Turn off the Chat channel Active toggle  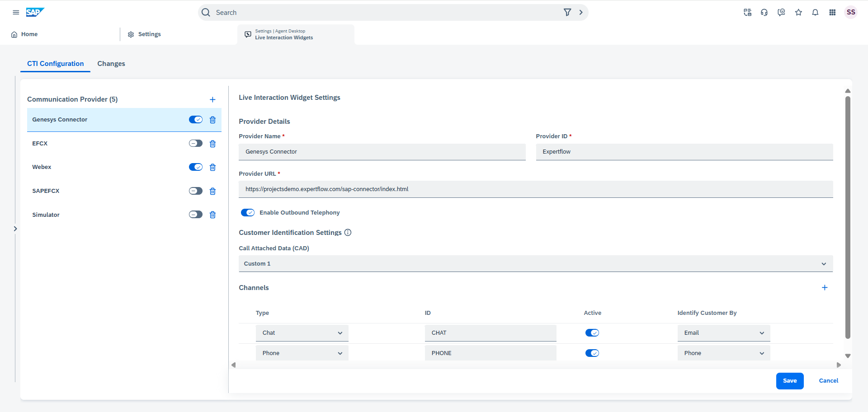coord(592,333)
